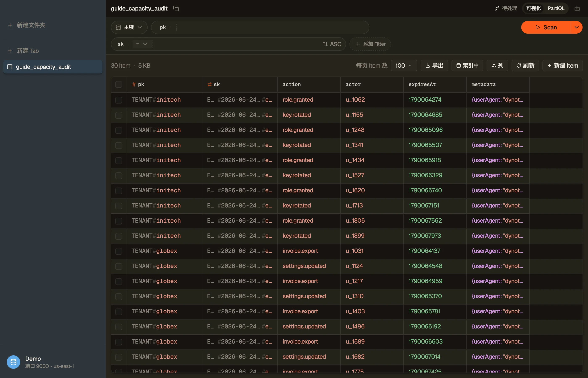
Task: Click the Demo database avatar icon
Action: pos(13,362)
